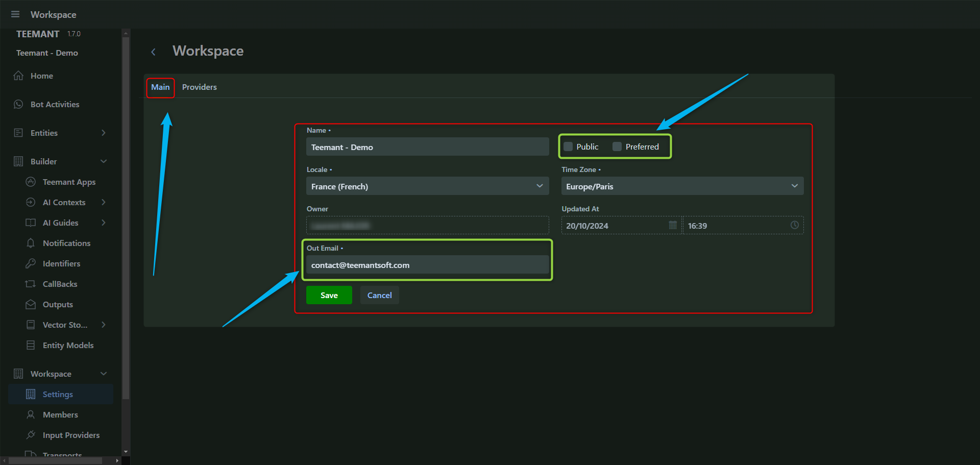The height and width of the screenshot is (465, 980).
Task: Open the Time Zone dropdown
Action: [x=682, y=186]
